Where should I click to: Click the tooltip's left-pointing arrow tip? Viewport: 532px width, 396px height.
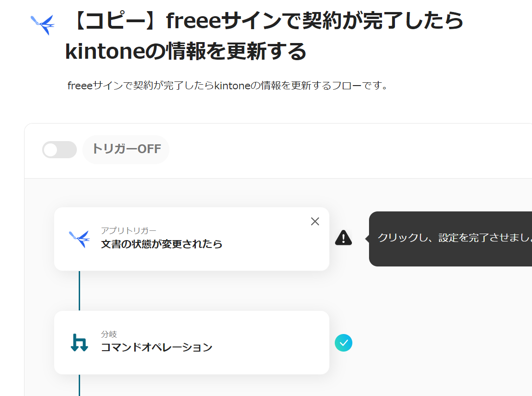tap(367, 239)
